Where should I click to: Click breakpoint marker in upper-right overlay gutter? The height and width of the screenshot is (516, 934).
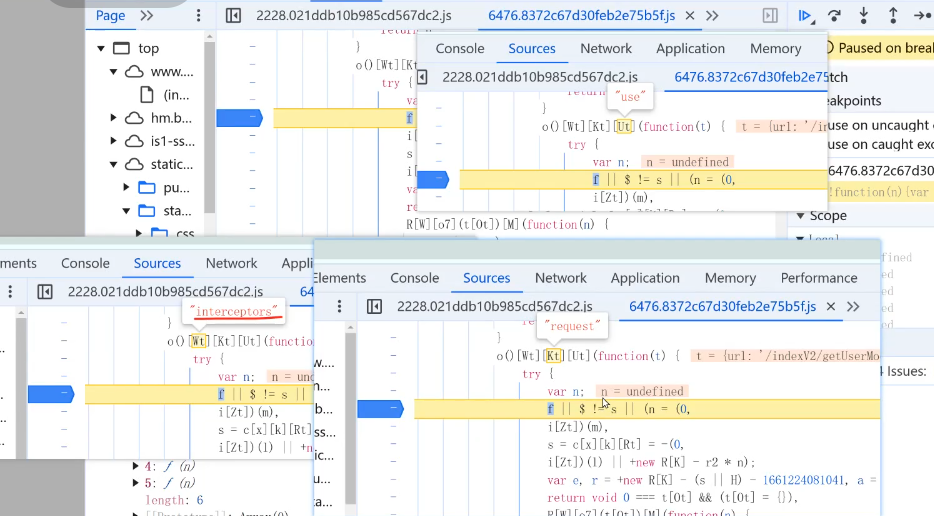click(433, 179)
